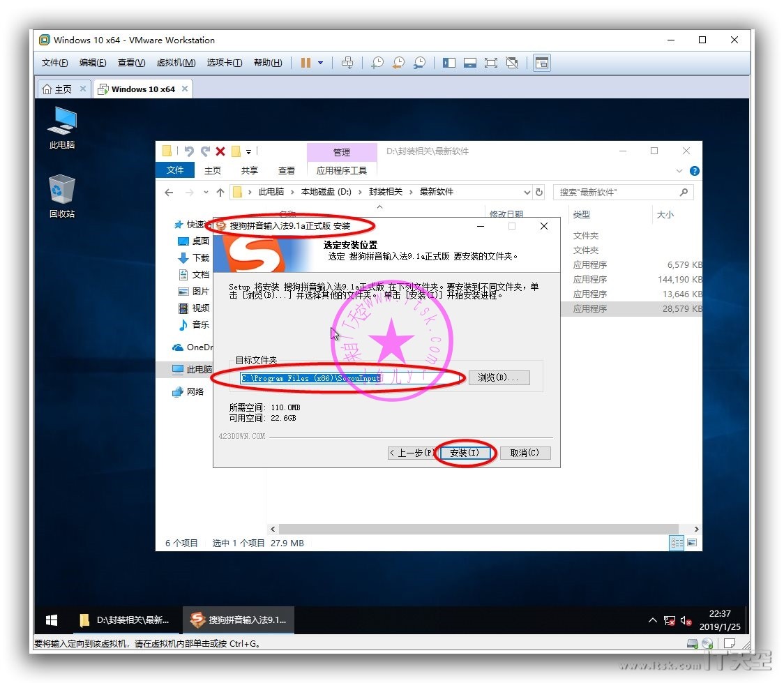Send Ctrl+Alt+Del to the virtual machine
The image size is (784, 683).
pyautogui.click(x=347, y=63)
